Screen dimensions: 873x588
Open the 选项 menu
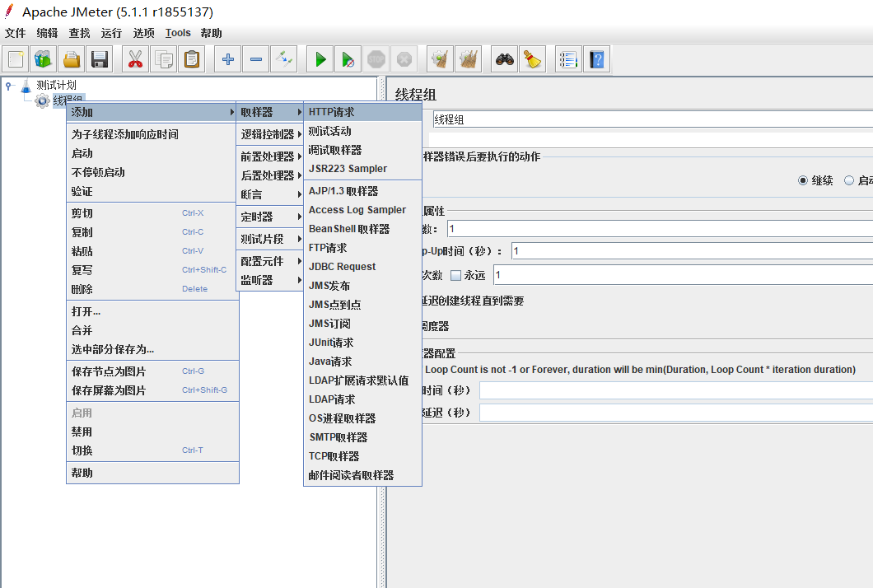(143, 33)
